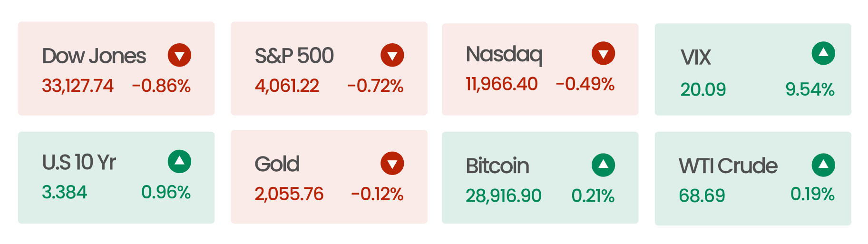868x244 pixels.
Task: Click the Nasdaq value 11,966.40
Action: (501, 84)
